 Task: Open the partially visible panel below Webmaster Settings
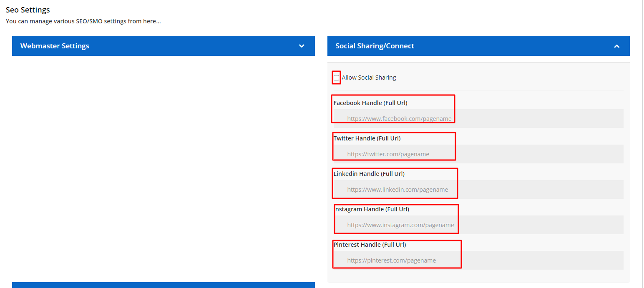click(163, 285)
